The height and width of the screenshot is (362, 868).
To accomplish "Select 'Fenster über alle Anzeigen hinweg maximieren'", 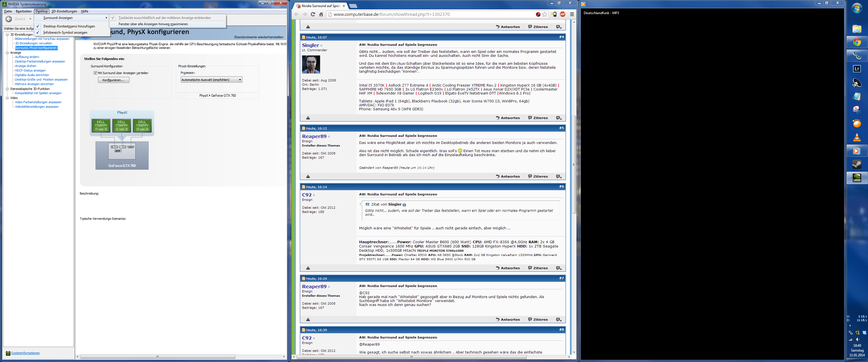I will click(x=168, y=24).
